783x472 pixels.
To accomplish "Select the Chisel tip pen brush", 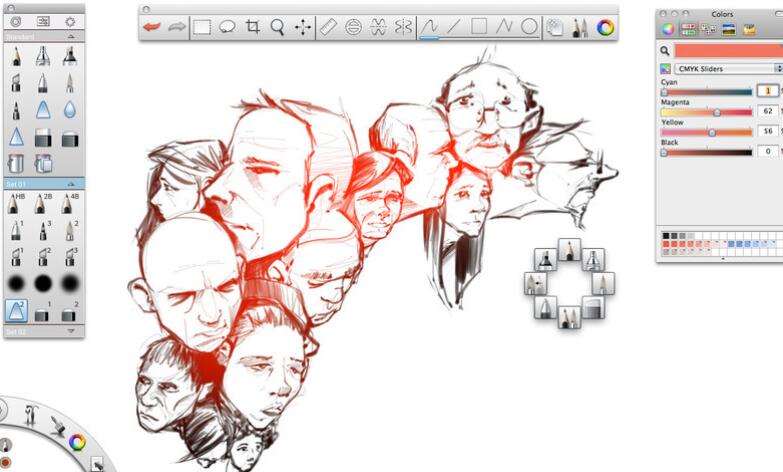I will 16,83.
